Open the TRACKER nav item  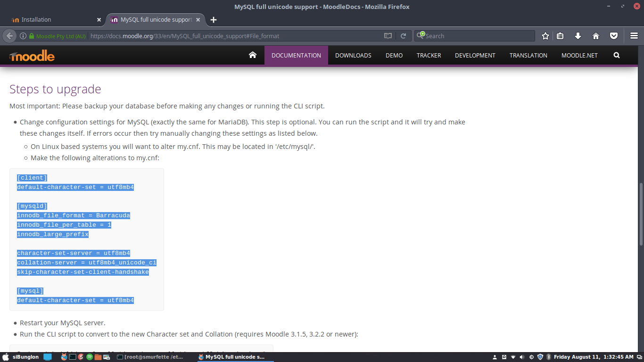click(x=429, y=55)
